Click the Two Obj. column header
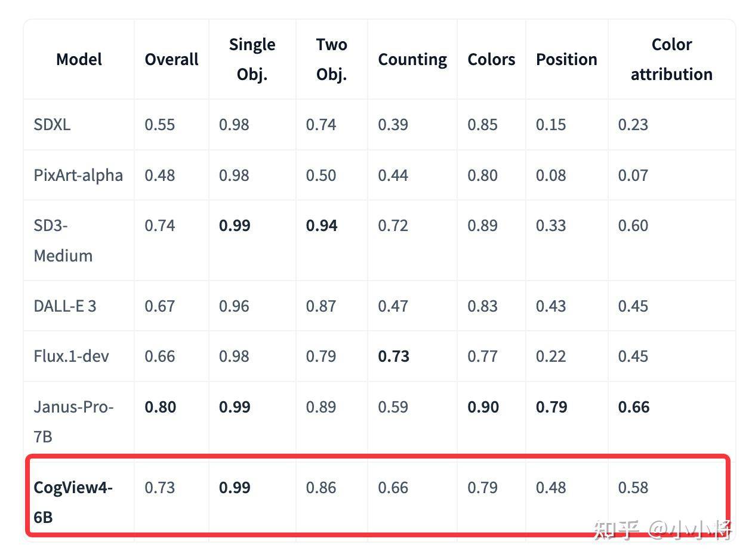This screenshot has height=560, width=752. click(x=331, y=59)
